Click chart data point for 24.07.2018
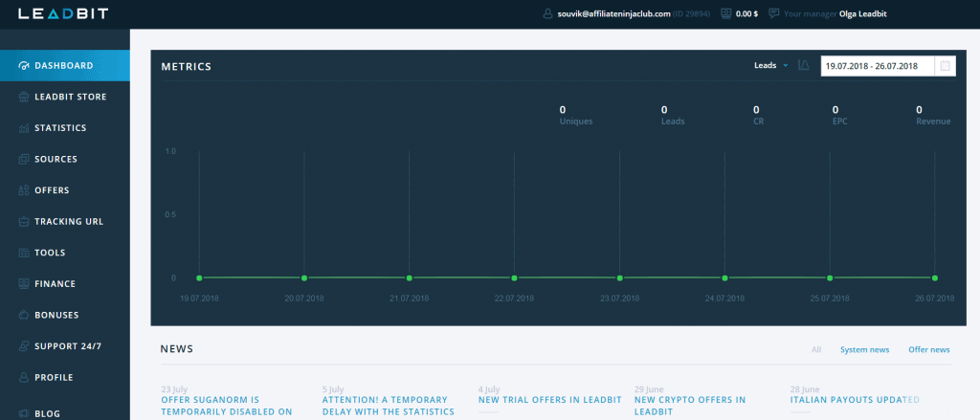 [725, 278]
